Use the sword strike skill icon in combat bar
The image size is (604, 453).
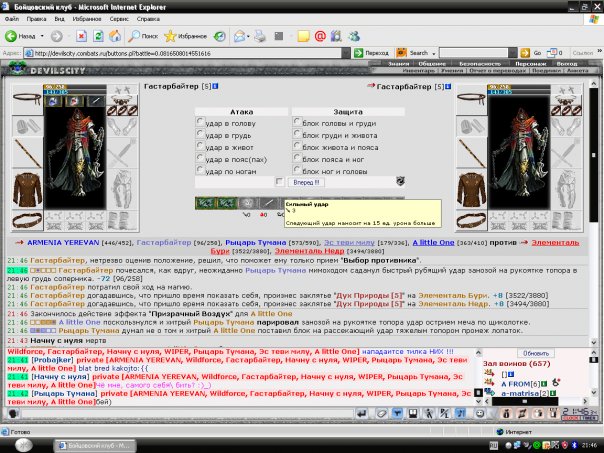268,203
